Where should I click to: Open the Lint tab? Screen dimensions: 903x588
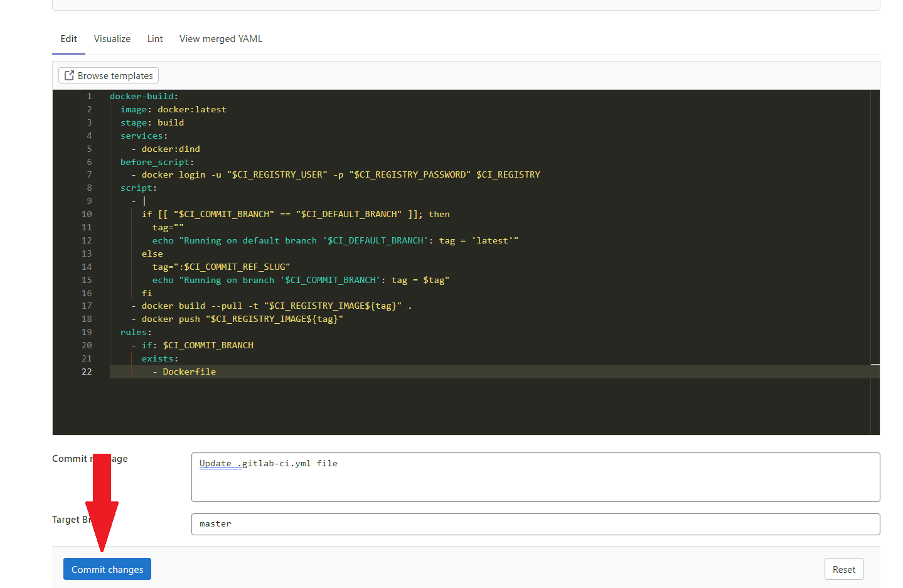155,39
